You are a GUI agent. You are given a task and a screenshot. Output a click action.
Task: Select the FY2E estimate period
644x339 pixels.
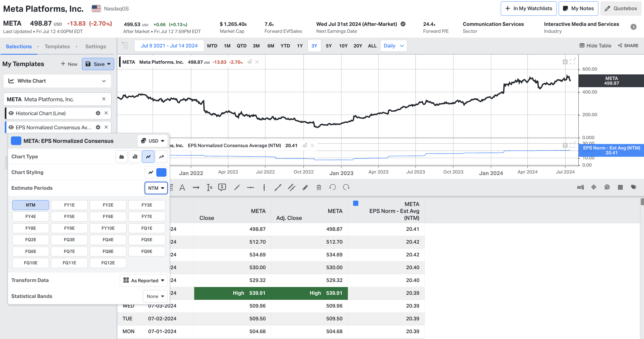click(x=108, y=205)
